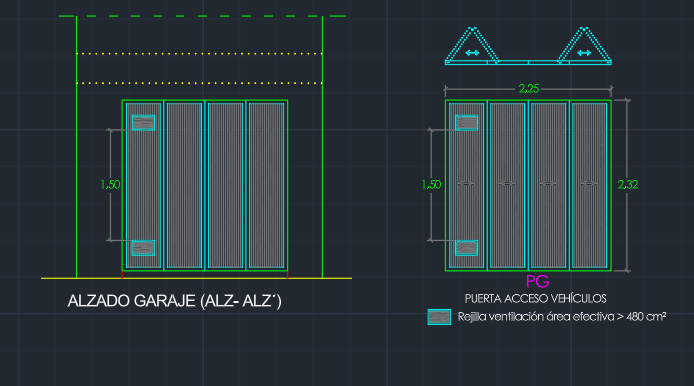Click the yellow ground line under the garage
Screen dimensions: 694x386
tap(197, 278)
